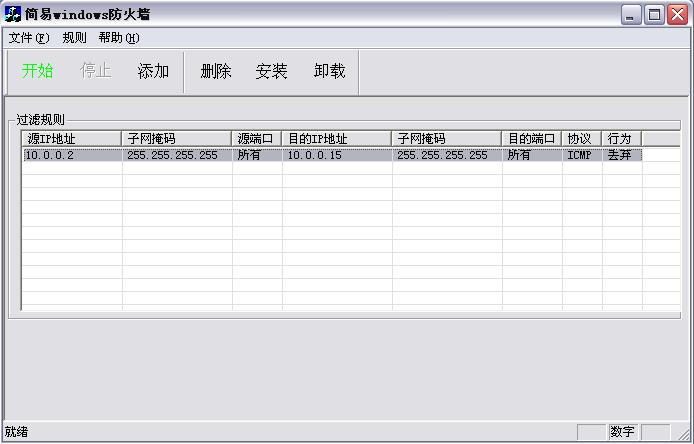Select the rule row with source IP 10.0.0.2

tap(332, 155)
